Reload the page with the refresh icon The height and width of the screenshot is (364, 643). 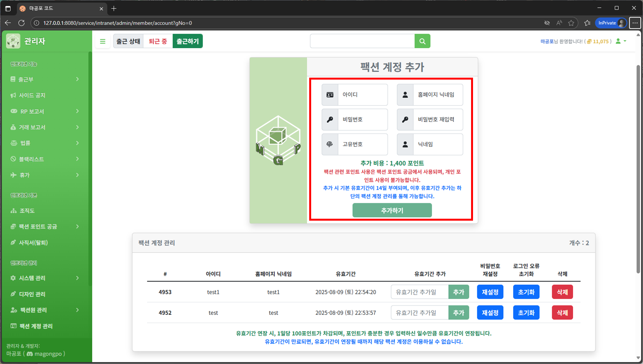point(22,23)
